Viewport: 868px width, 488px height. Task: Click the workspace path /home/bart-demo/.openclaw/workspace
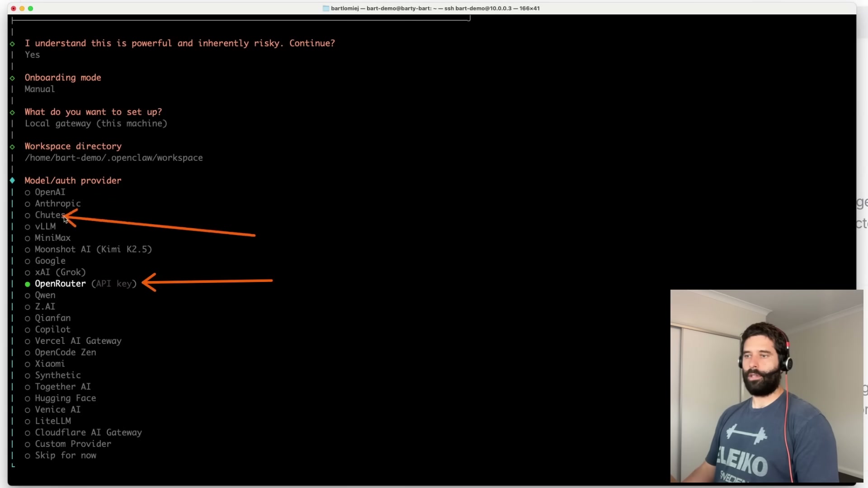point(113,158)
